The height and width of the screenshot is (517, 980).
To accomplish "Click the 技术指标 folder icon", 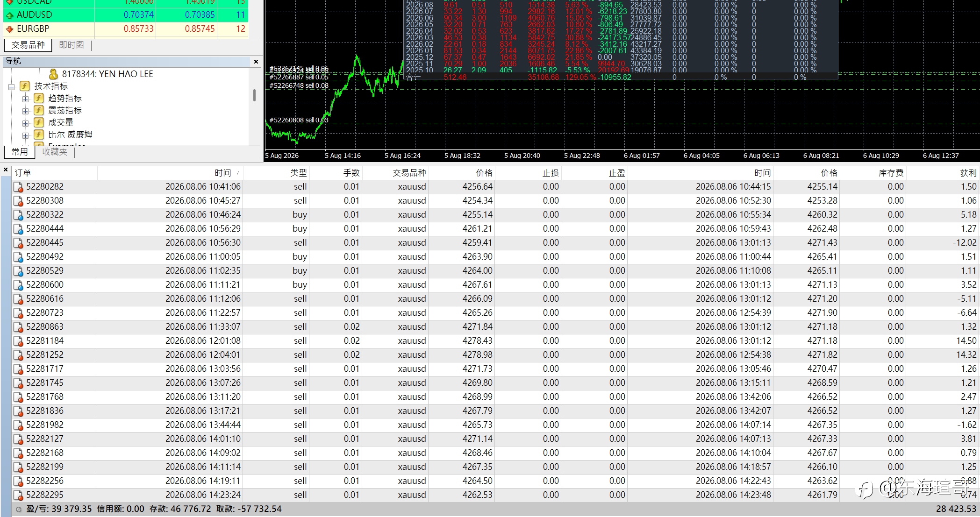I will [x=25, y=86].
